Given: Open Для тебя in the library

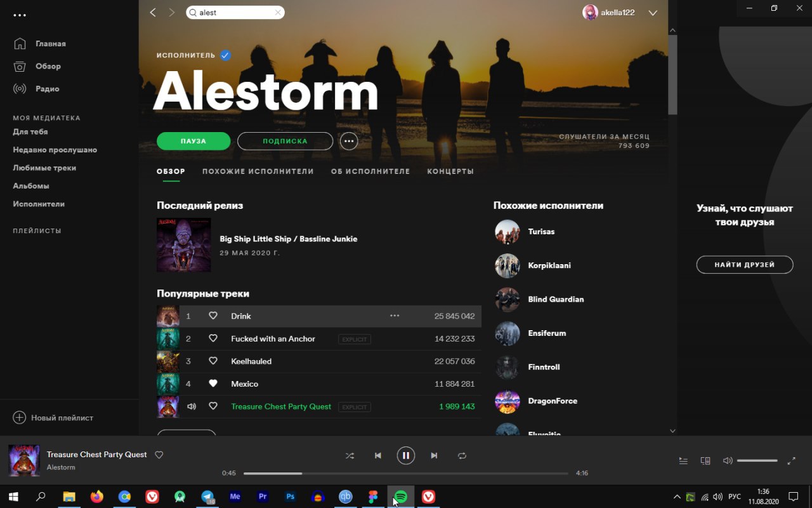Looking at the screenshot, I should coord(30,132).
